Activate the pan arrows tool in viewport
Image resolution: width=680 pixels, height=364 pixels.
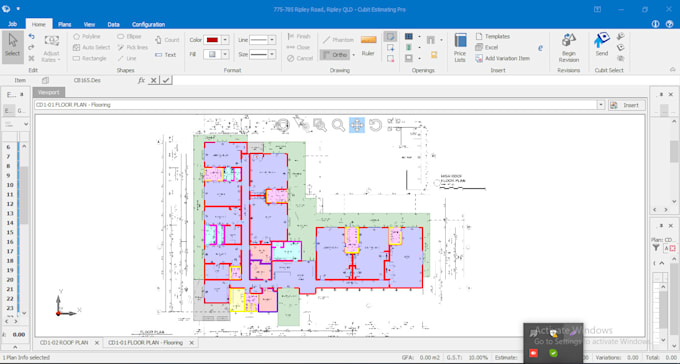[357, 125]
